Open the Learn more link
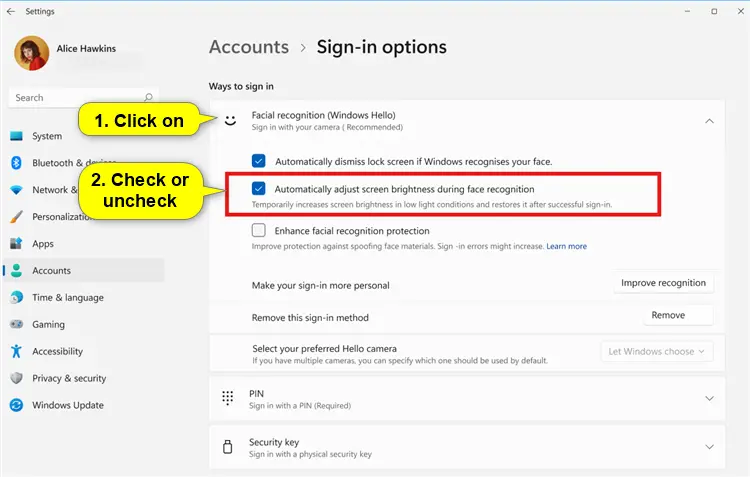The width and height of the screenshot is (750, 477). click(566, 246)
